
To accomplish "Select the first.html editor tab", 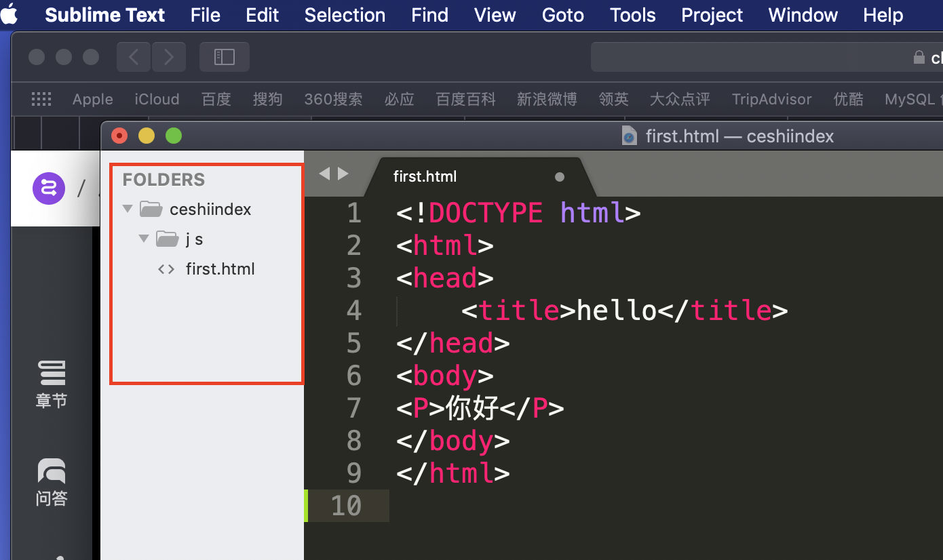I will [479, 177].
